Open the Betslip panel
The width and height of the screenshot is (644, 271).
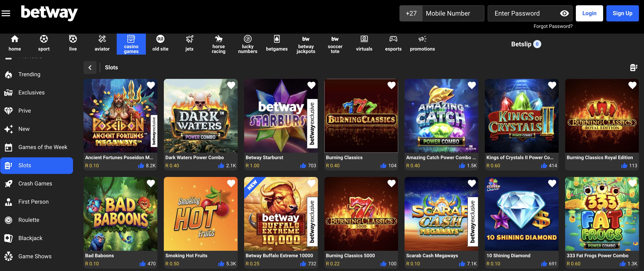tap(526, 44)
